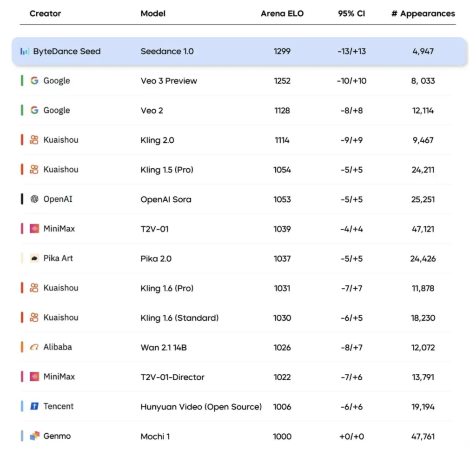Sort by the # Appearances column header

click(x=423, y=13)
